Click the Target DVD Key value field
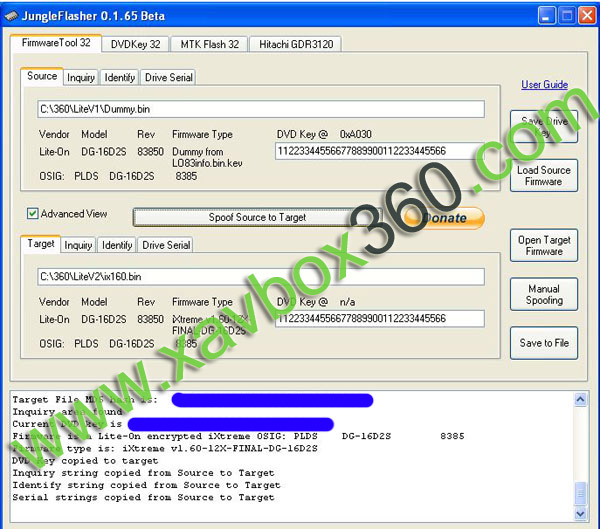The width and height of the screenshot is (600, 529). pyautogui.click(x=380, y=318)
